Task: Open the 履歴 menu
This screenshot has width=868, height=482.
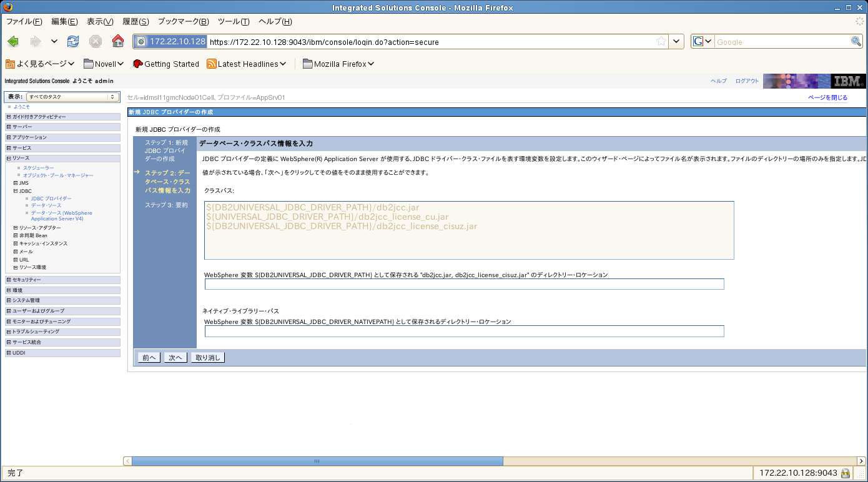Action: [136, 21]
